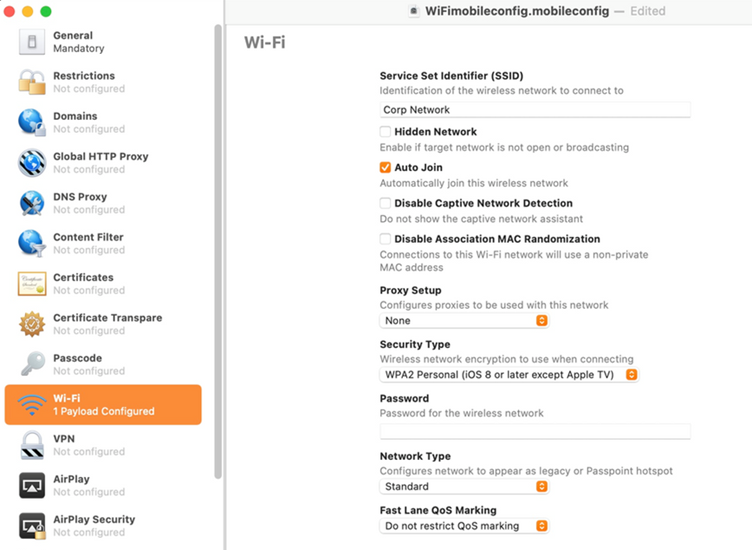This screenshot has height=550, width=752.
Task: Click the Passcode key icon
Action: click(32, 364)
